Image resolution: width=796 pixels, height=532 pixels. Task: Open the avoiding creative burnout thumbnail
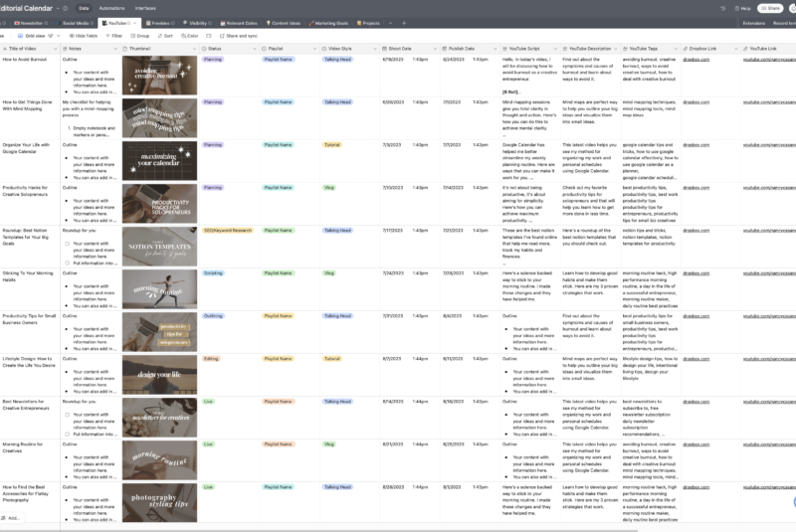click(159, 75)
